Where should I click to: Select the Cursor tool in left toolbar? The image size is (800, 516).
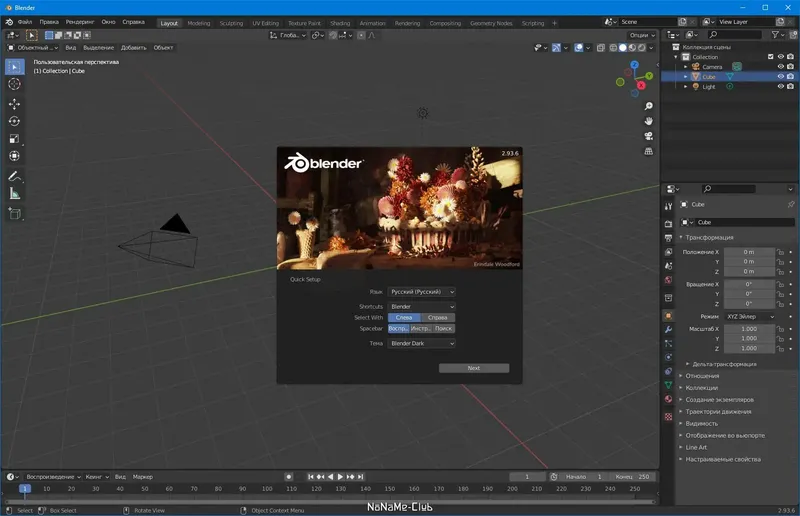pos(15,84)
